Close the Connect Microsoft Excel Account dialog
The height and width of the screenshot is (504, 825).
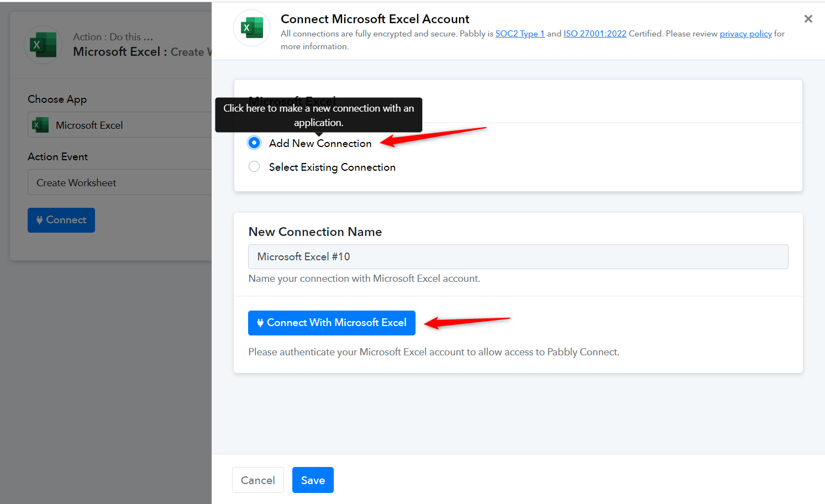pos(808,19)
